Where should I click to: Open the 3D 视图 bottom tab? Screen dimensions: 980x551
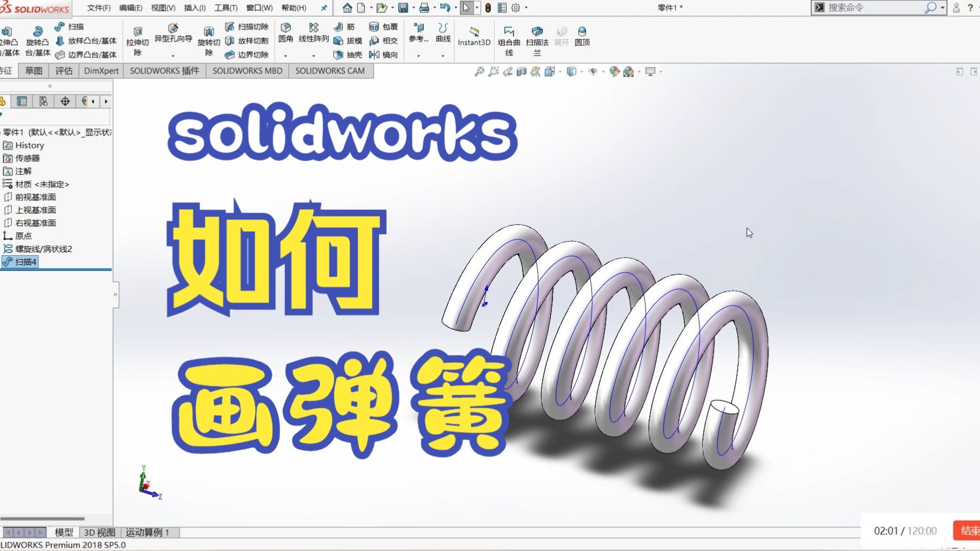(x=99, y=533)
